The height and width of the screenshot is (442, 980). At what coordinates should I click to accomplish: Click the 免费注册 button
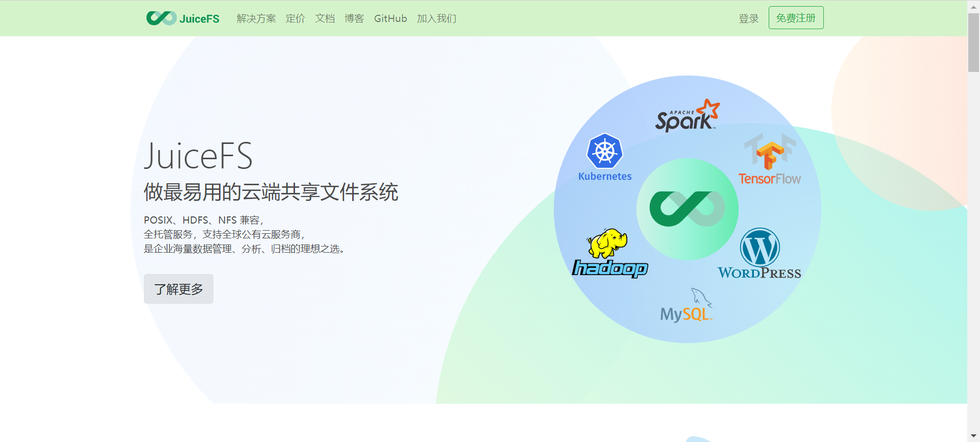(796, 18)
